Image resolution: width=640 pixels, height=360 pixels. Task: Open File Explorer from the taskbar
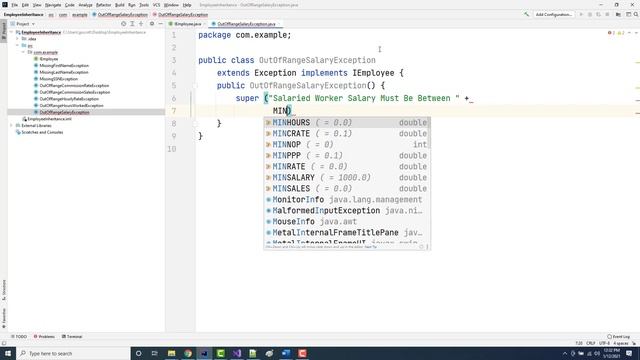point(171,353)
